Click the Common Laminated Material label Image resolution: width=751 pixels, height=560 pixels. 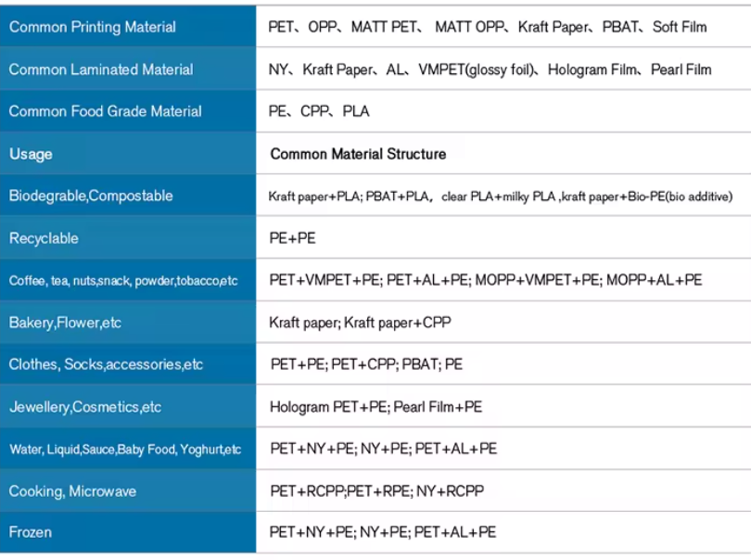[101, 70]
